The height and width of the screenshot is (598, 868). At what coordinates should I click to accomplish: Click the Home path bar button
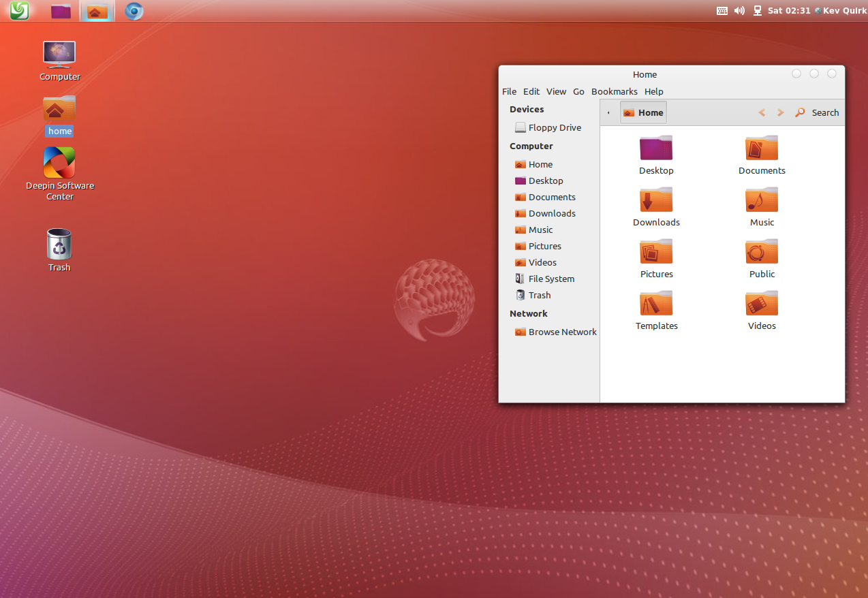[x=643, y=113]
